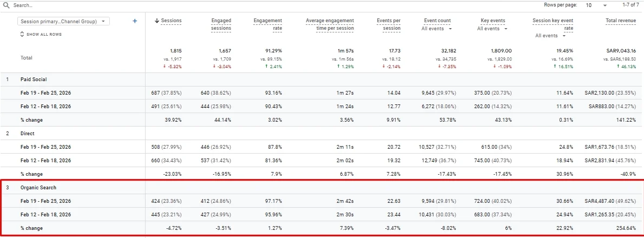The width and height of the screenshot is (644, 238).
Task: Click the Sessions sort arrow
Action: point(157,21)
